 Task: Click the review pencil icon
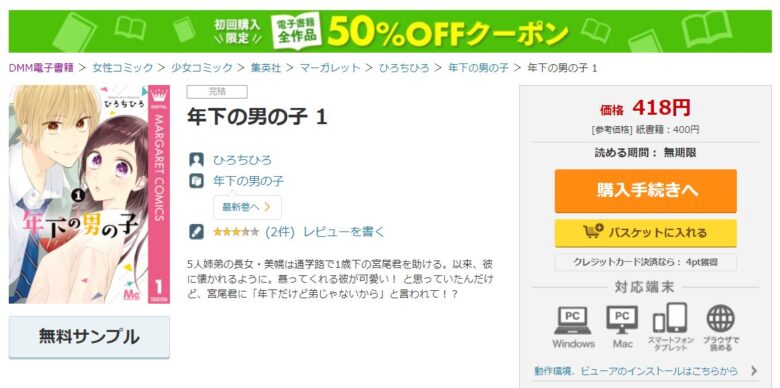pyautogui.click(x=196, y=232)
